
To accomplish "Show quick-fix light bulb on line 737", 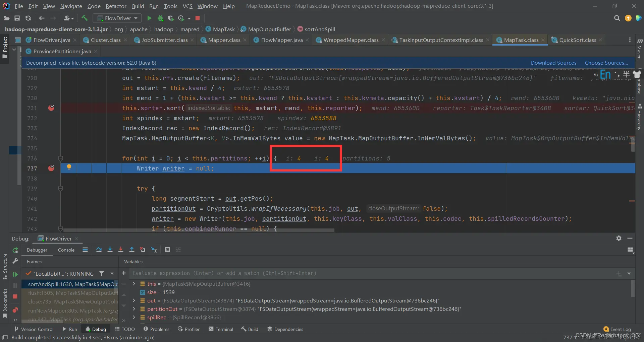I will (x=69, y=167).
